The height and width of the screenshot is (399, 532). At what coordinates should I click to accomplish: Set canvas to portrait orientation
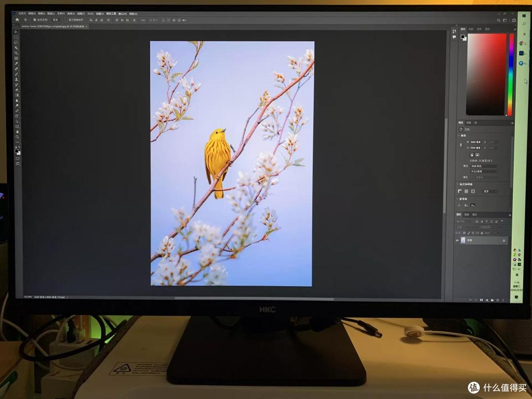point(472,155)
